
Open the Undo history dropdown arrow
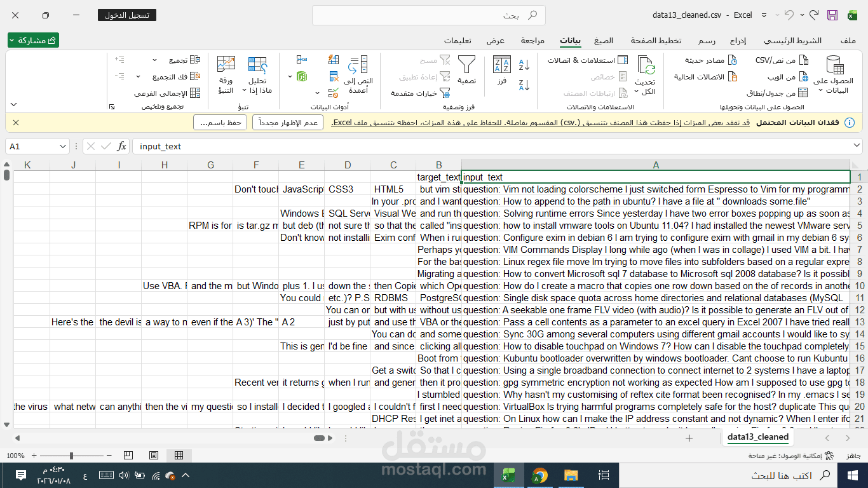pyautogui.click(x=803, y=15)
